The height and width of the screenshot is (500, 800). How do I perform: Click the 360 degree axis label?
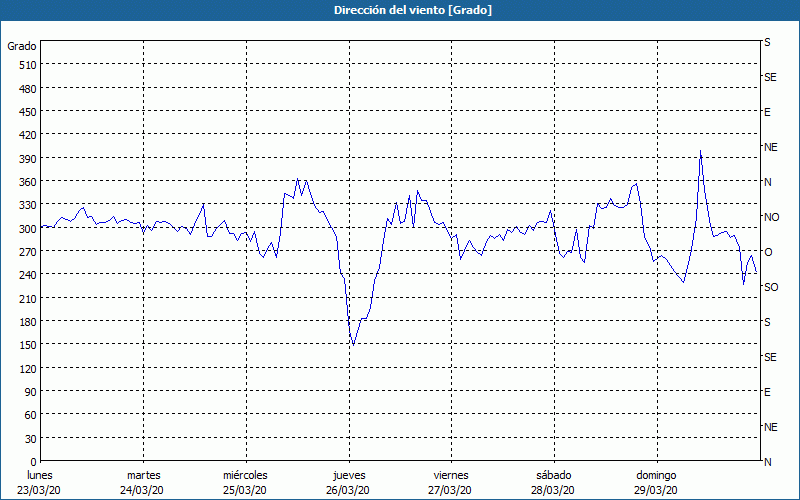click(x=28, y=182)
